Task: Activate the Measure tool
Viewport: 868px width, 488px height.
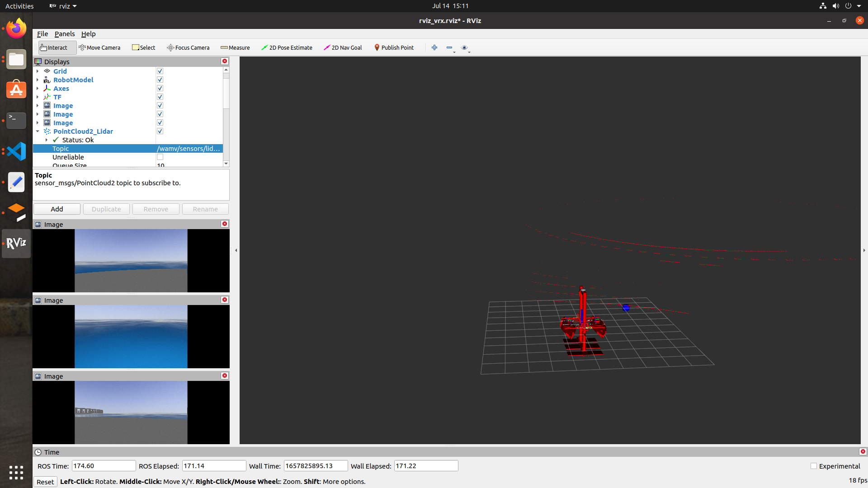Action: (x=235, y=47)
